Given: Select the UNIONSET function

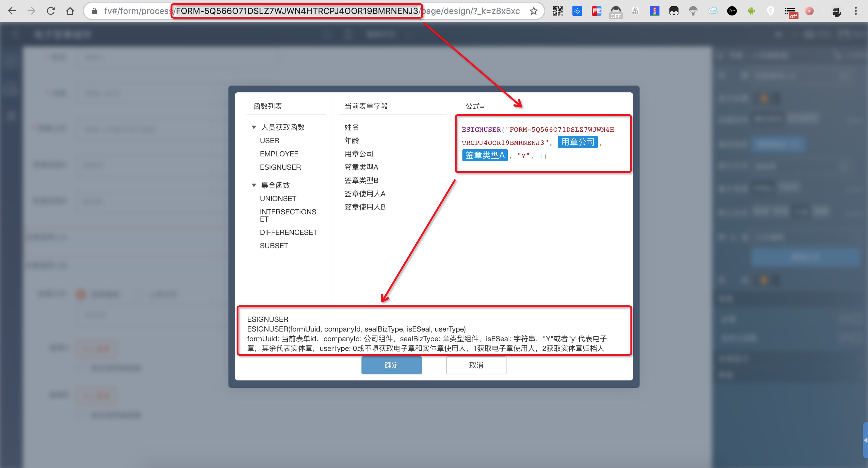Looking at the screenshot, I should [278, 199].
